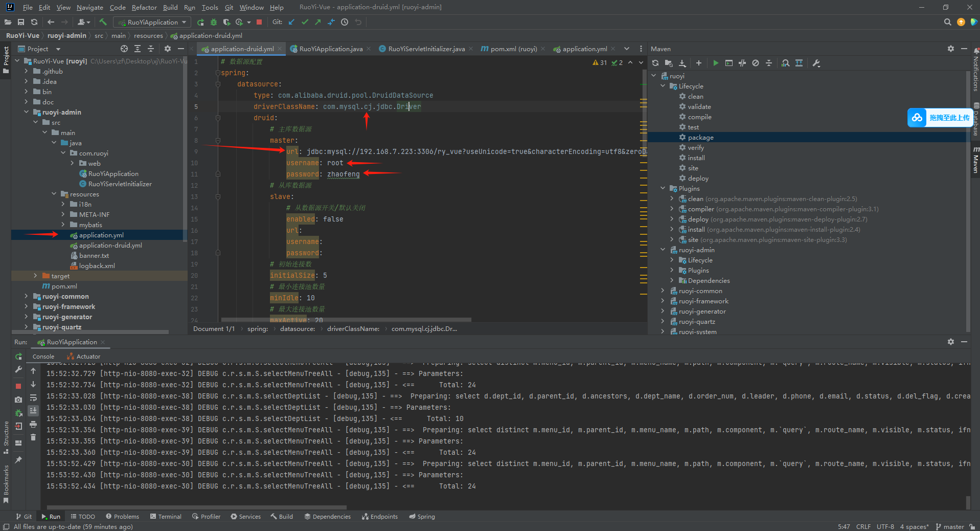Pin the Run tab
The width and height of the screenshot is (980, 531).
(x=18, y=460)
